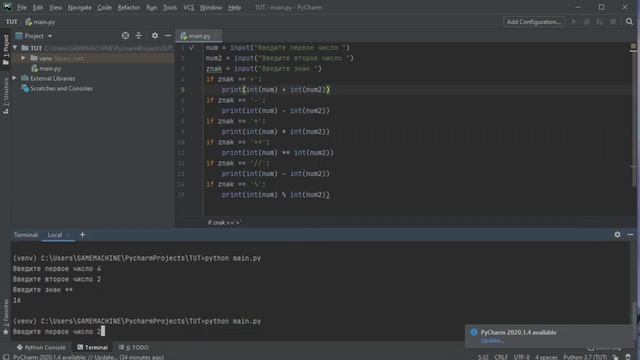The width and height of the screenshot is (640, 360).
Task: Click the memory indicator icon in status bar
Action: pyautogui.click(x=629, y=357)
